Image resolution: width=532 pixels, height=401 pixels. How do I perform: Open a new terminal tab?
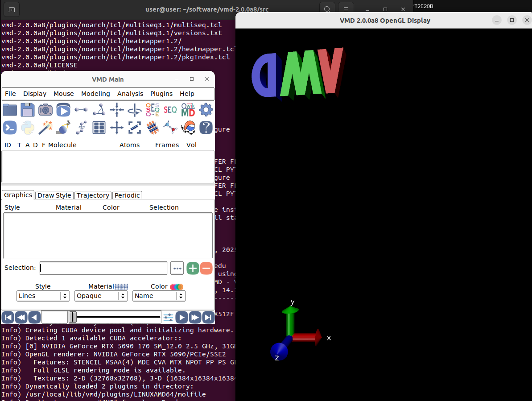pos(12,9)
